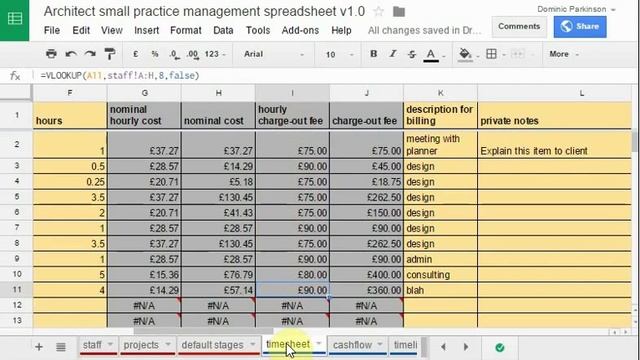Open the File menu
The image size is (640, 360).
click(x=52, y=30)
